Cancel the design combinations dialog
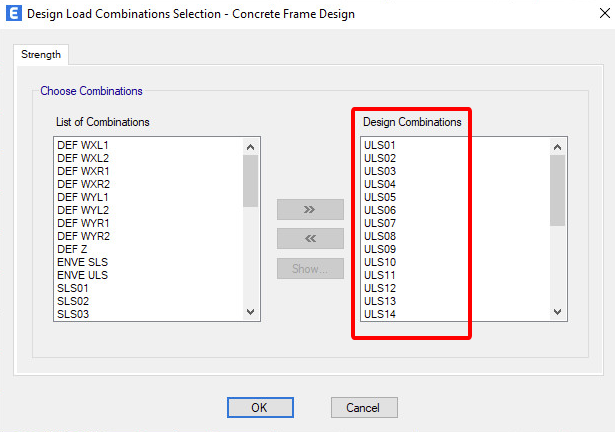Screen dimensions: 615x432 [x=364, y=407]
